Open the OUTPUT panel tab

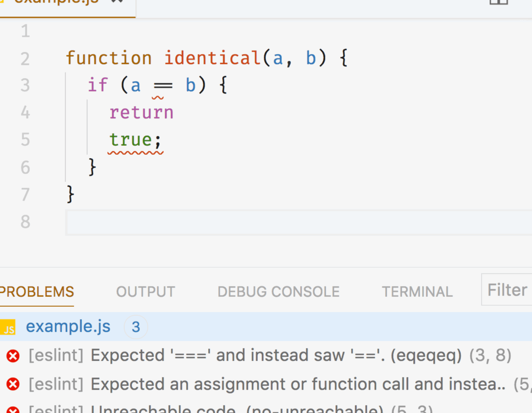(x=145, y=292)
